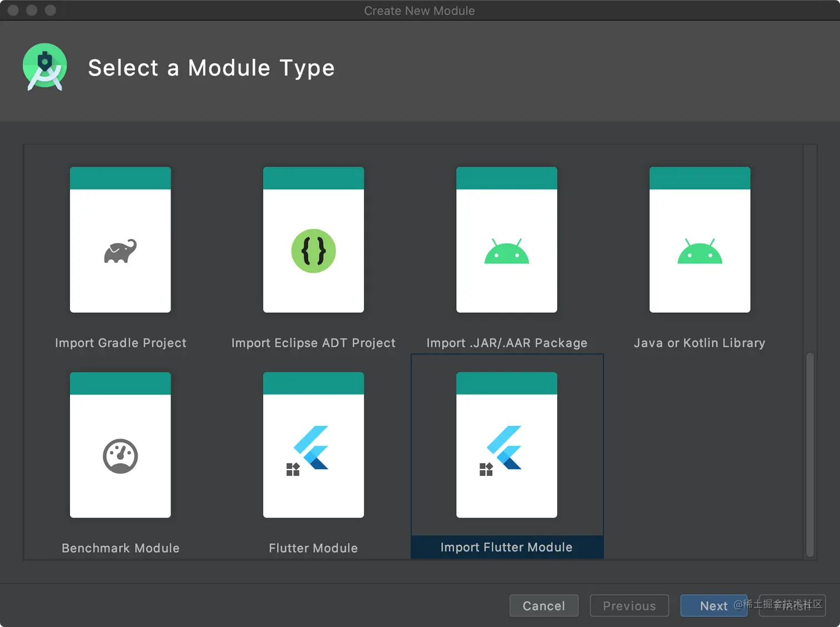Click the "Import Eclipse ADT Project" label

pos(313,343)
